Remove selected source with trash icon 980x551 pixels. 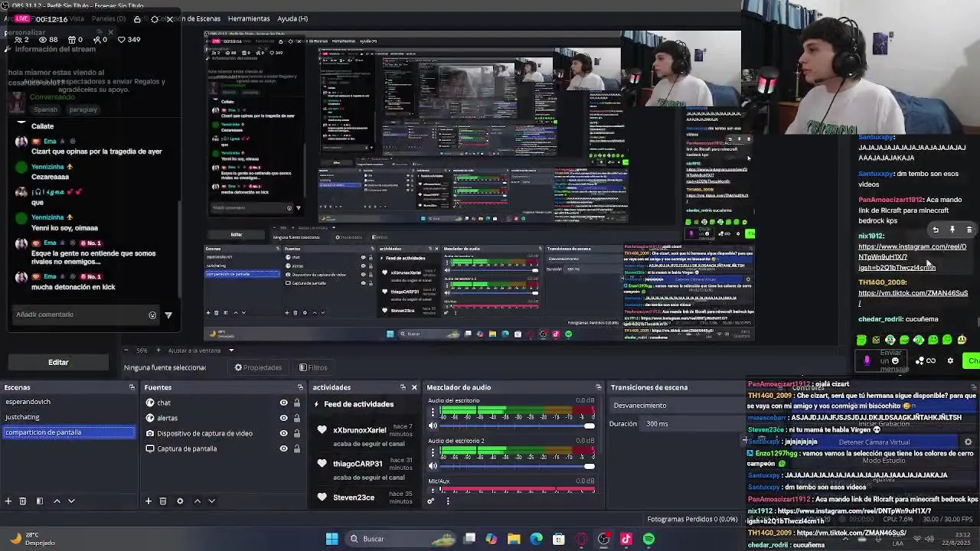click(163, 501)
